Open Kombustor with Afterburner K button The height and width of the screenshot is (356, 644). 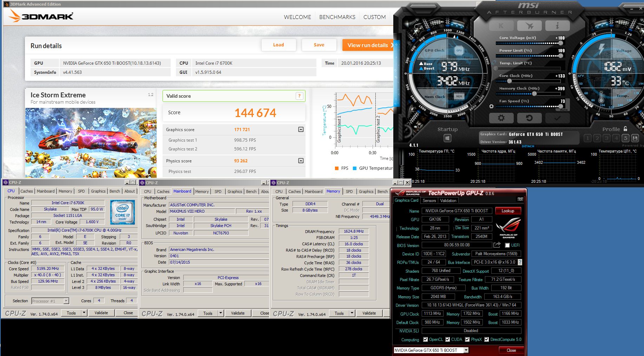coord(501,26)
